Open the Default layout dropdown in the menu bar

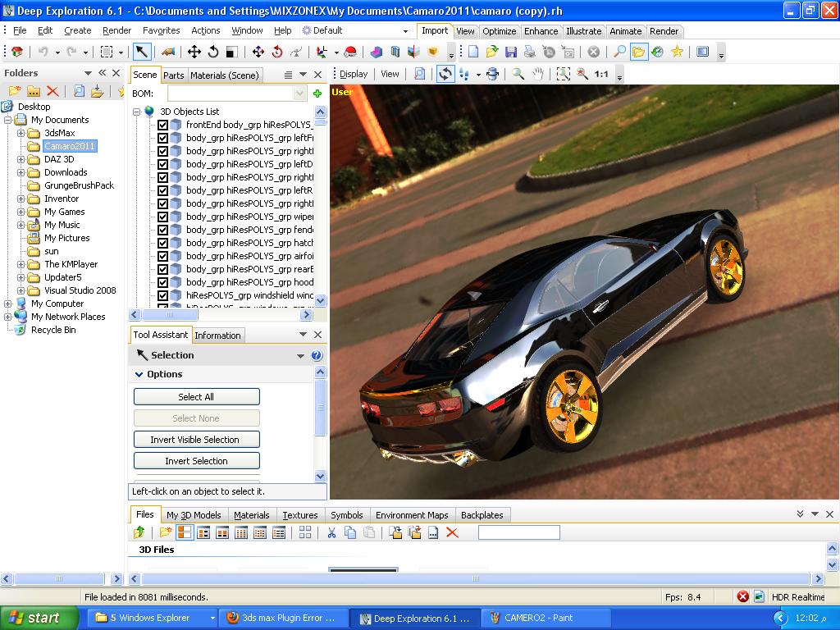click(x=405, y=31)
